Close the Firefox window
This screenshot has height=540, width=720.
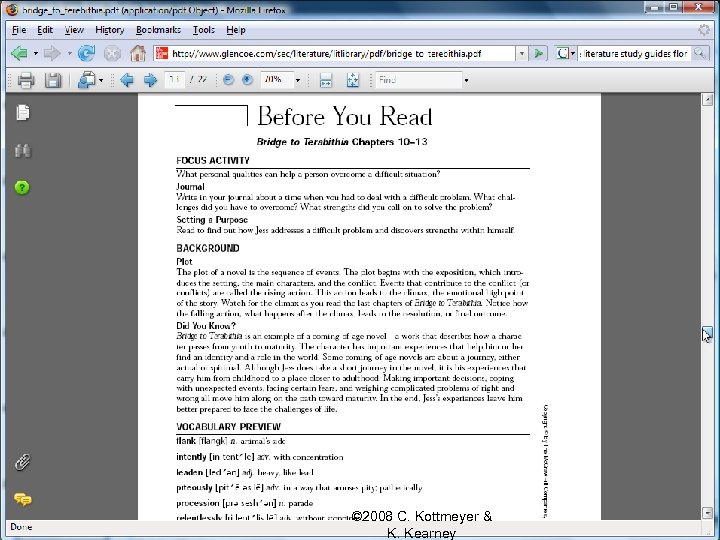click(x=700, y=7)
